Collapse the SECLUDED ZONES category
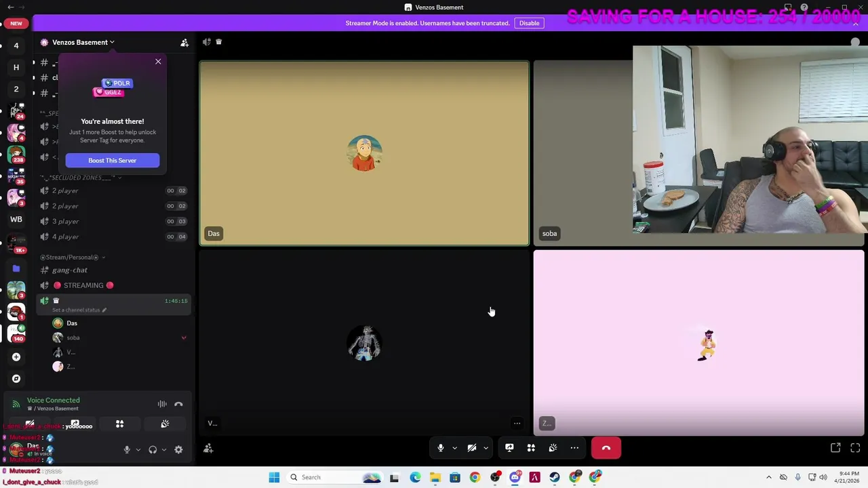Image resolution: width=868 pixels, height=488 pixels. (x=81, y=178)
